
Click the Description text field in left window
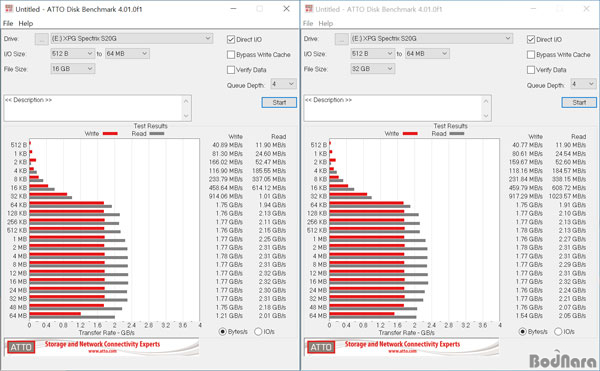click(94, 108)
